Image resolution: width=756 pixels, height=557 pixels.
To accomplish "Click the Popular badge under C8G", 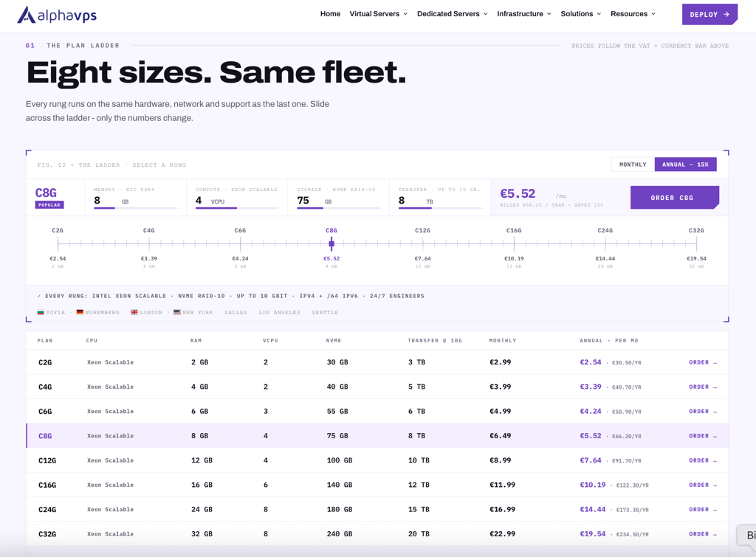I will point(49,205).
